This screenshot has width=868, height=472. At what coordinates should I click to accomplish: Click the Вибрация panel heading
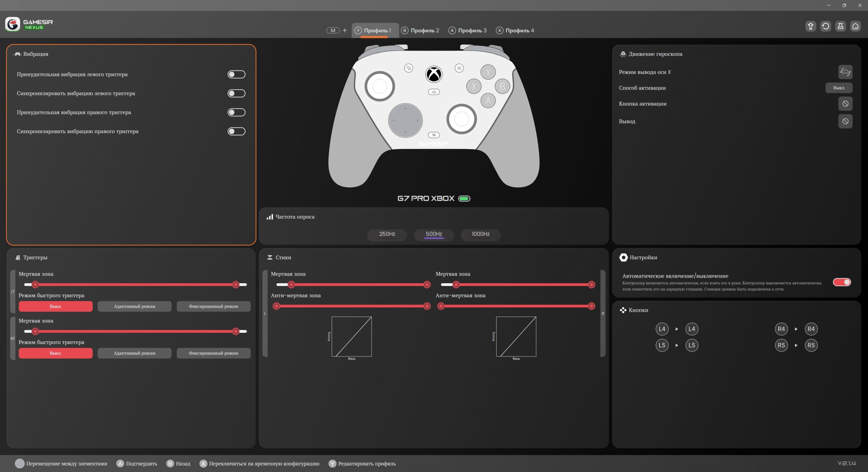pyautogui.click(x=36, y=54)
